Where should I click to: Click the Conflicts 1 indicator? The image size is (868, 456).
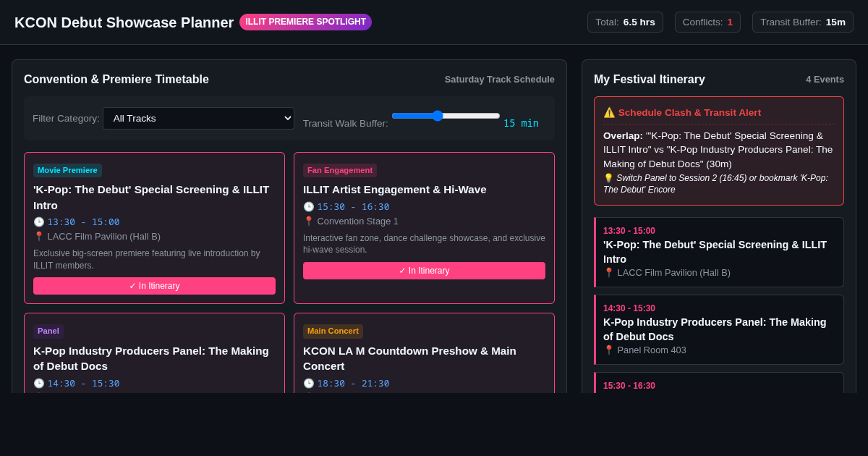[707, 22]
